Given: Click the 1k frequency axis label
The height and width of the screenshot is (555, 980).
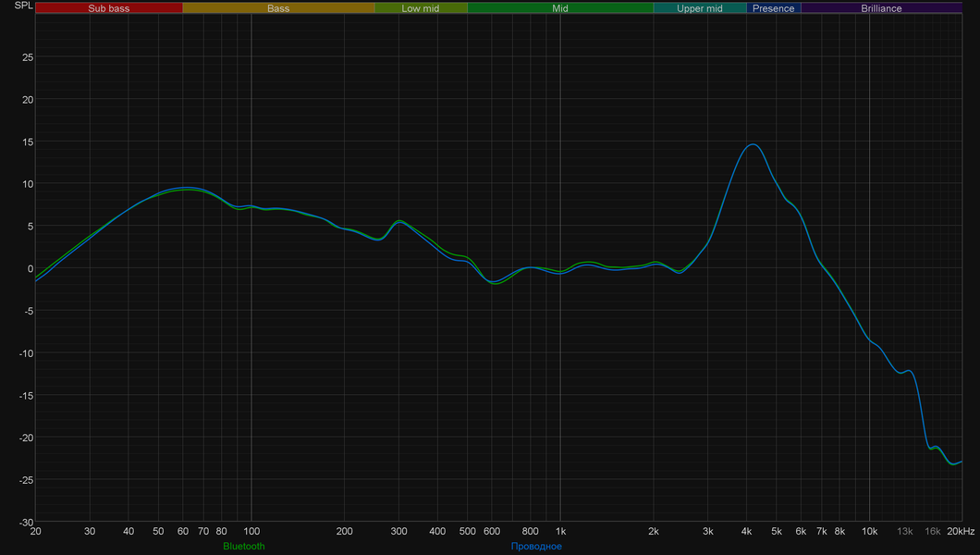Looking at the screenshot, I should point(560,531).
